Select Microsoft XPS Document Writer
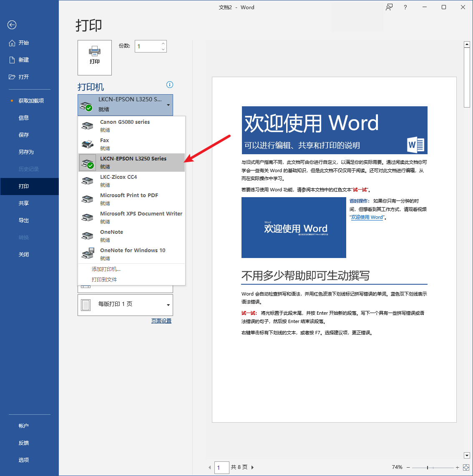The width and height of the screenshot is (473, 476). (131, 218)
